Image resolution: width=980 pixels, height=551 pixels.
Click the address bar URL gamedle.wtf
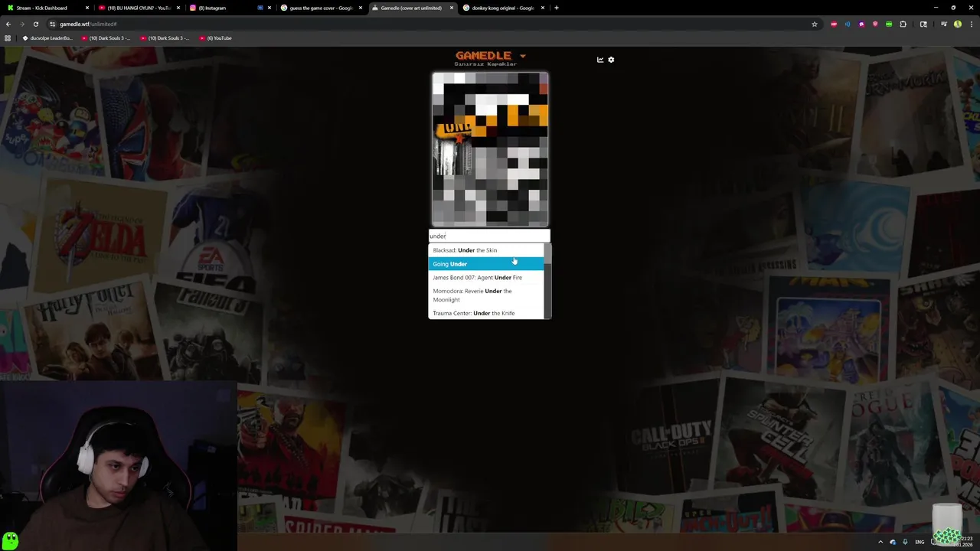(x=88, y=24)
